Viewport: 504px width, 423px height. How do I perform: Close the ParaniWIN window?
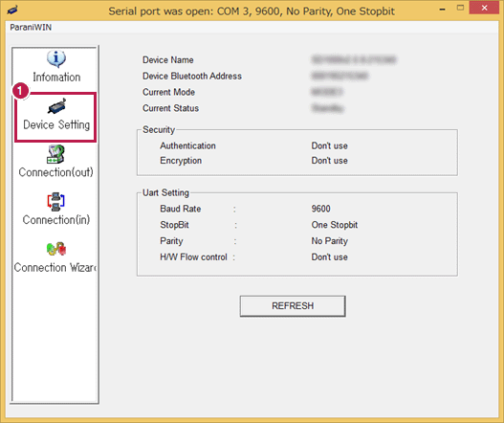(484, 8)
